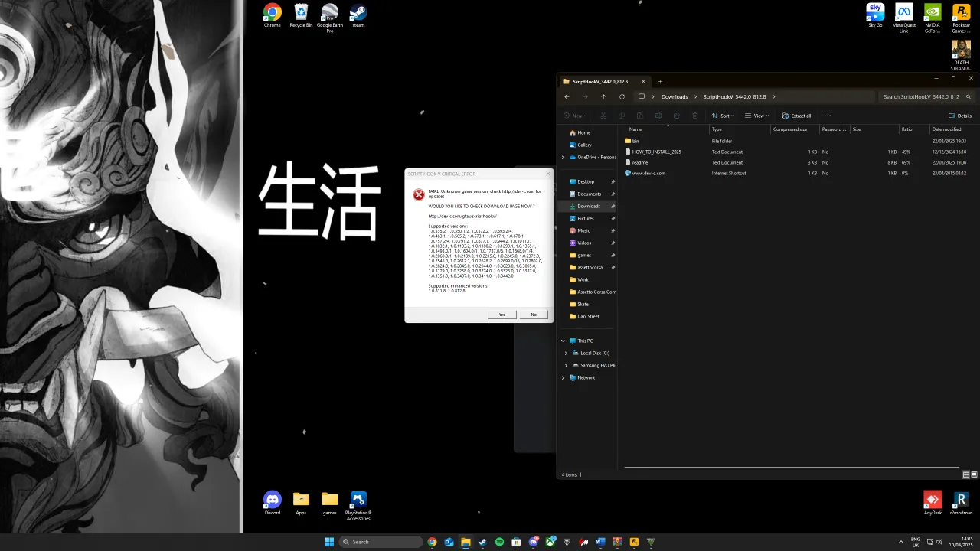Viewport: 980px width, 551px height.
Task: Click No to dismiss the critical error
Action: [x=533, y=315]
